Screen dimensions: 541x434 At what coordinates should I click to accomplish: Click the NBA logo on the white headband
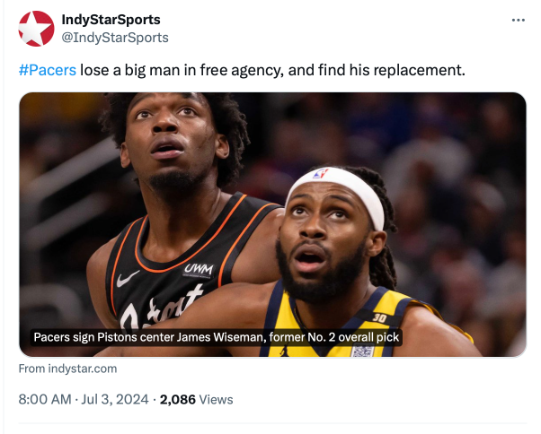(321, 173)
